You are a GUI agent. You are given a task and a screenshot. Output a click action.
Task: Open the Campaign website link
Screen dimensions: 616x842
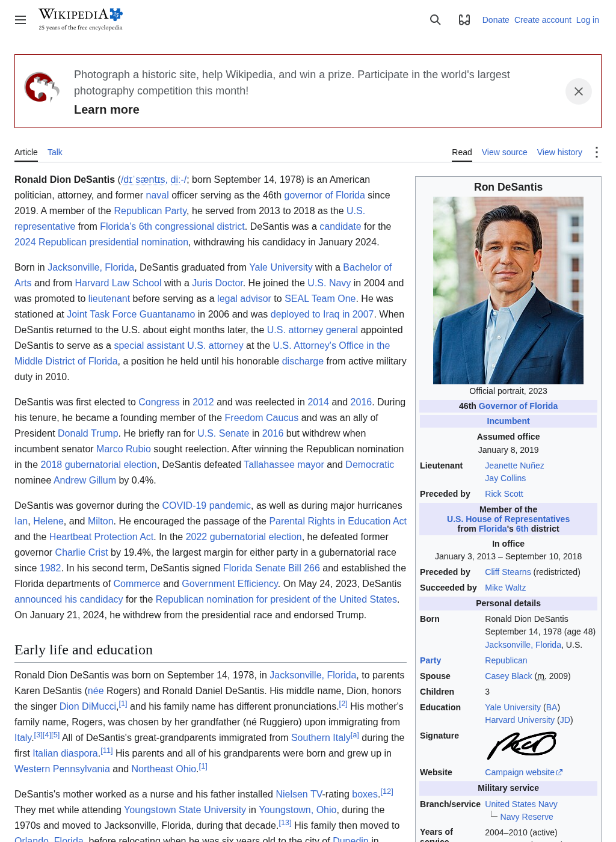pos(520,772)
